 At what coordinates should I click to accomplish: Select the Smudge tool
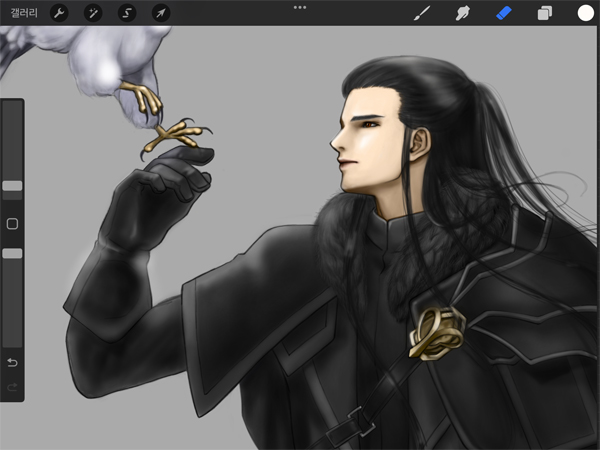463,13
